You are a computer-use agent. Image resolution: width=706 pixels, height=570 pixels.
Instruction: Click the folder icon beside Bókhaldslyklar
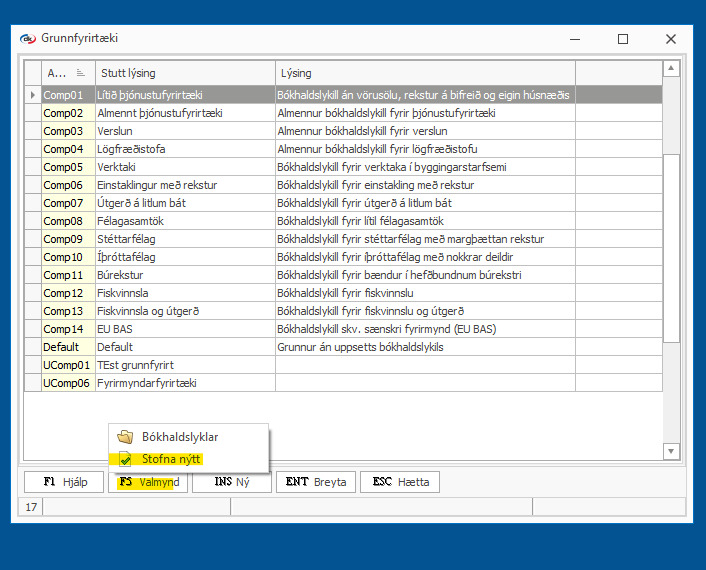point(125,437)
